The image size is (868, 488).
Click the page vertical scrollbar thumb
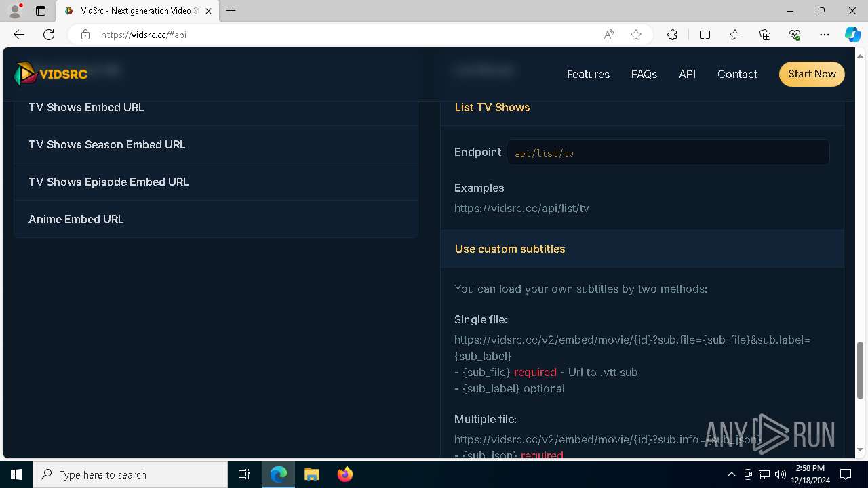[861, 371]
